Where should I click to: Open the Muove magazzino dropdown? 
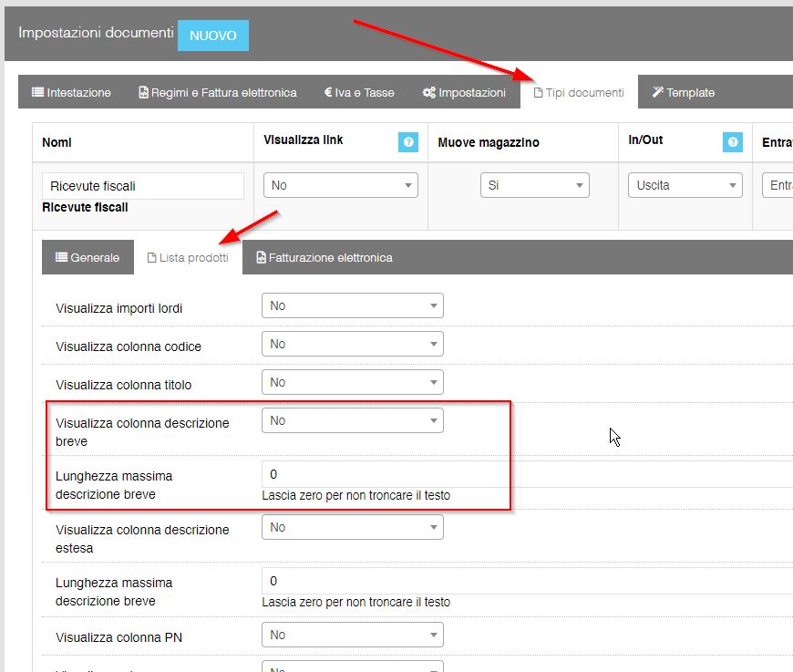[534, 185]
